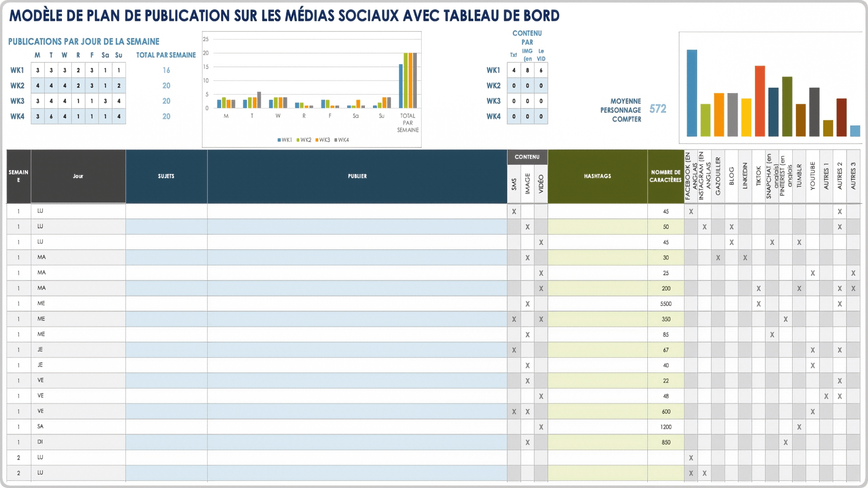Select the WK1 image count value 8

[x=527, y=70]
